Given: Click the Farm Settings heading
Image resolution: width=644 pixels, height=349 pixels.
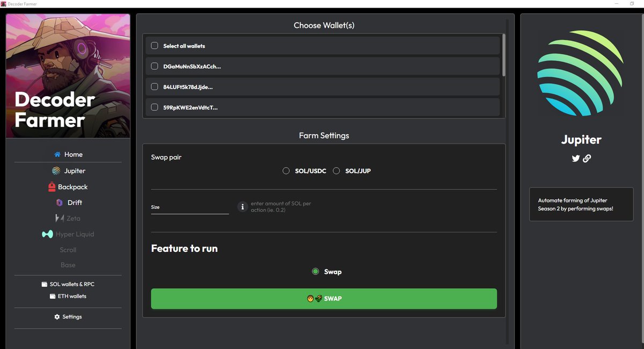Looking at the screenshot, I should click(324, 135).
